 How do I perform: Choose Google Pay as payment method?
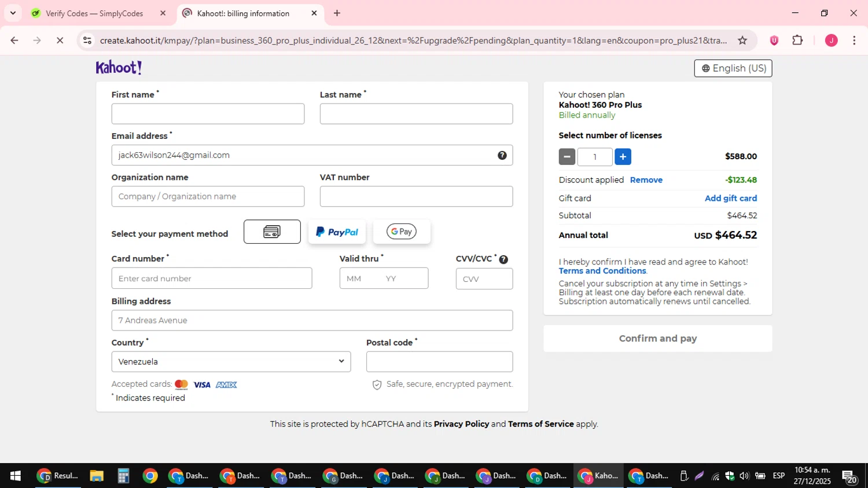tap(402, 232)
